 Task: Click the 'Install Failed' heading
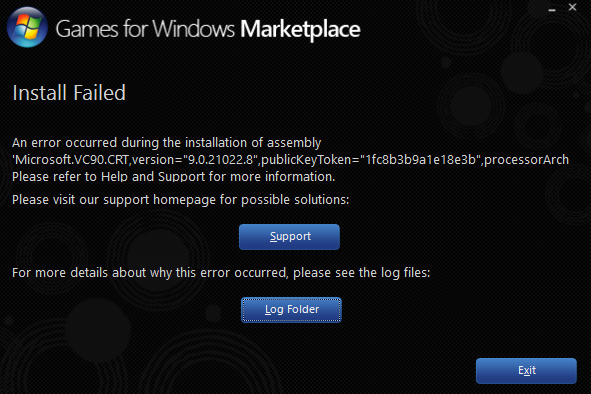pyautogui.click(x=69, y=93)
